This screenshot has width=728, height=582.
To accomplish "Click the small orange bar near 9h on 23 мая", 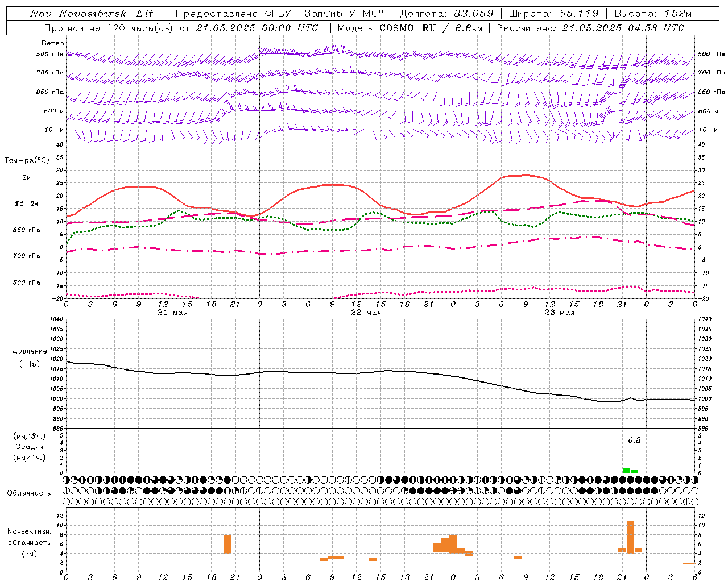I will (518, 558).
